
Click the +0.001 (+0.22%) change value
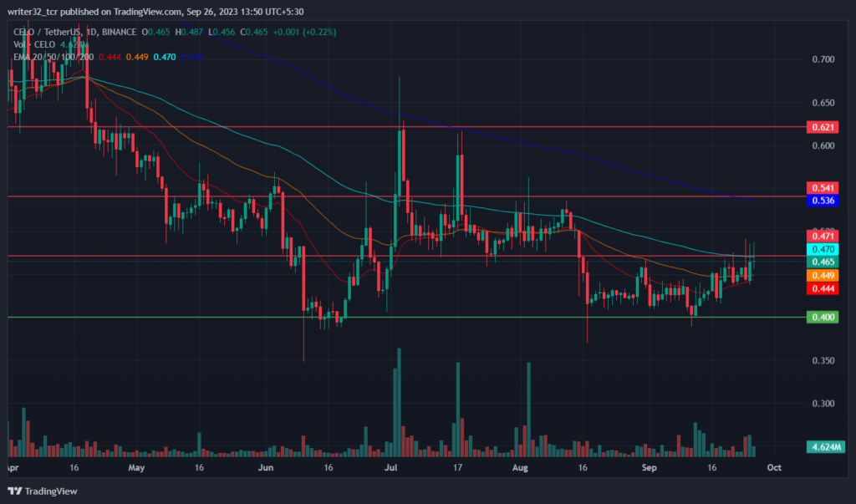[x=304, y=33]
